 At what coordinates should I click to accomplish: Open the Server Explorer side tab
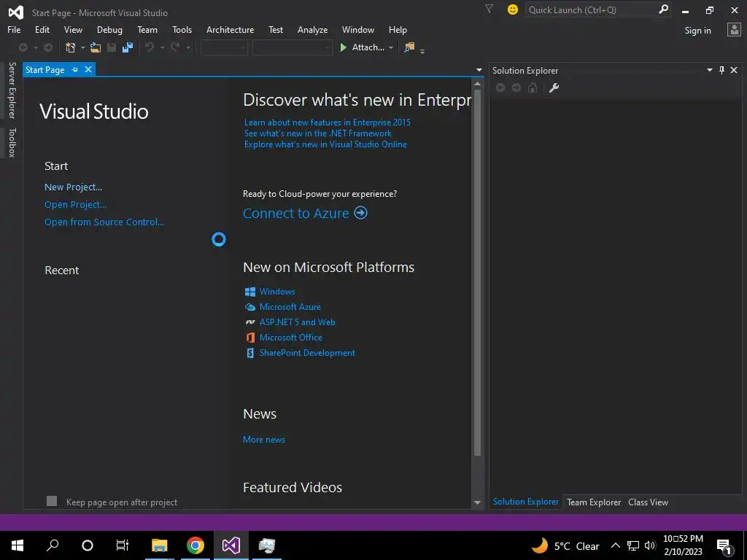pos(12,90)
